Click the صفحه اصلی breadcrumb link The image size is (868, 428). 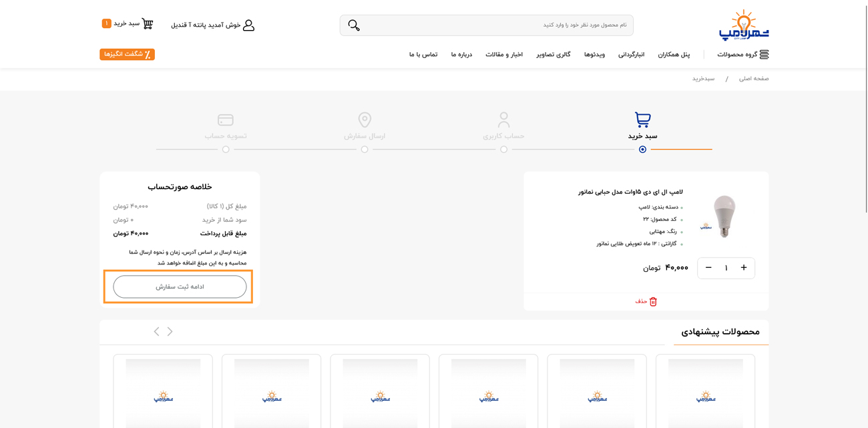click(x=753, y=79)
